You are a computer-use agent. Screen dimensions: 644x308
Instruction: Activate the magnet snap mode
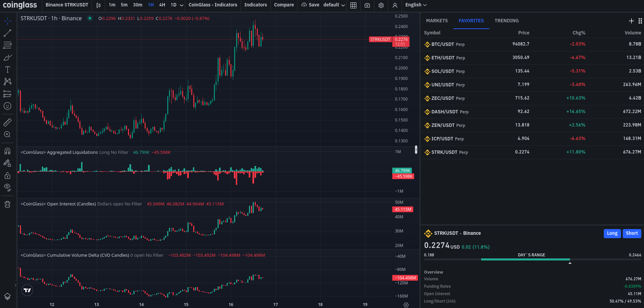7,151
